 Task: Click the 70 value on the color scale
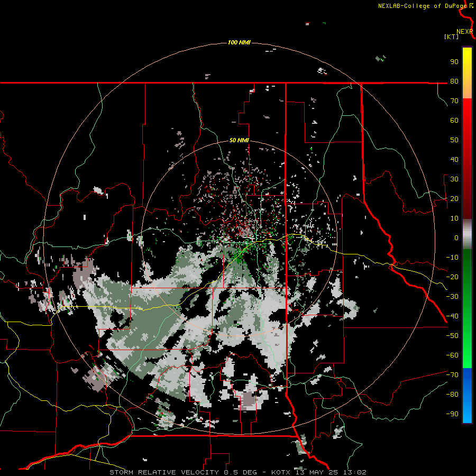pos(454,101)
